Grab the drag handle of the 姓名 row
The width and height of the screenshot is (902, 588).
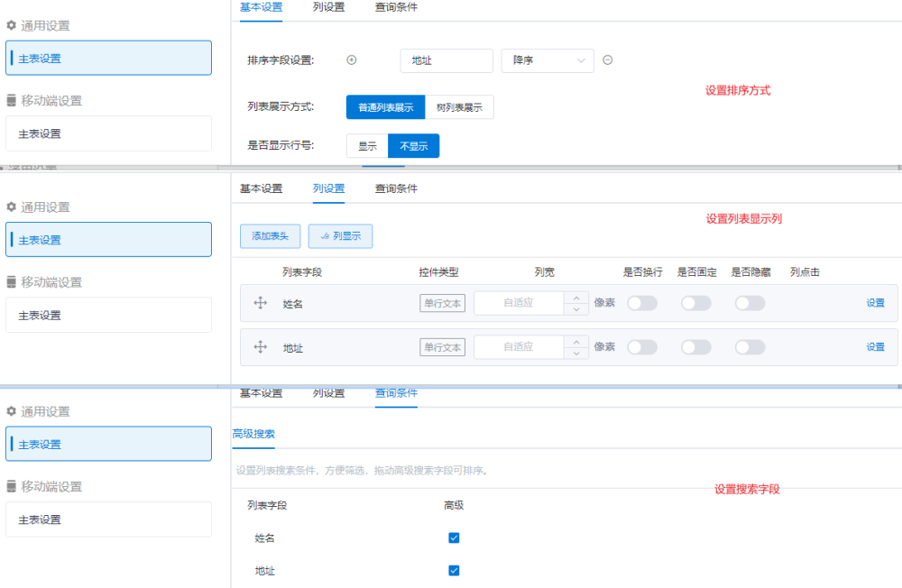pos(261,303)
